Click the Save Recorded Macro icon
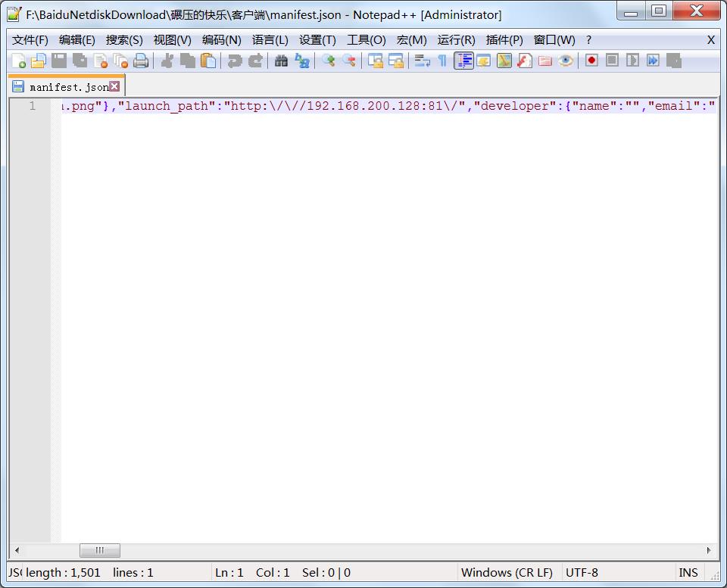The height and width of the screenshot is (588, 727). tap(674, 61)
